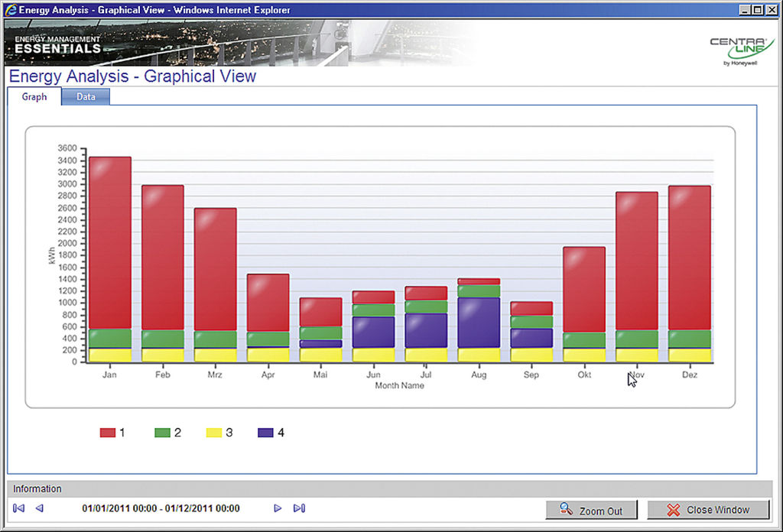
Task: Click the purple segment of the Aug bar
Action: (479, 323)
